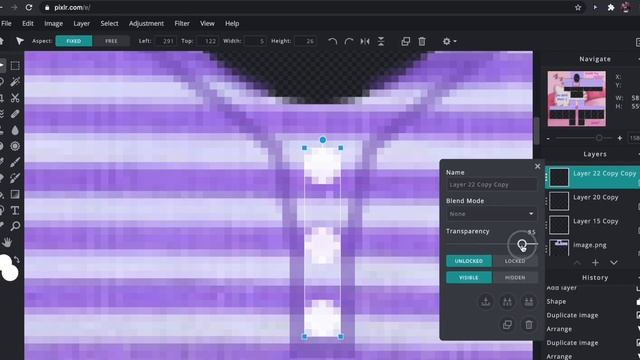Open the foreground color swatch
The height and width of the screenshot is (360, 640).
pyautogui.click(x=4, y=263)
